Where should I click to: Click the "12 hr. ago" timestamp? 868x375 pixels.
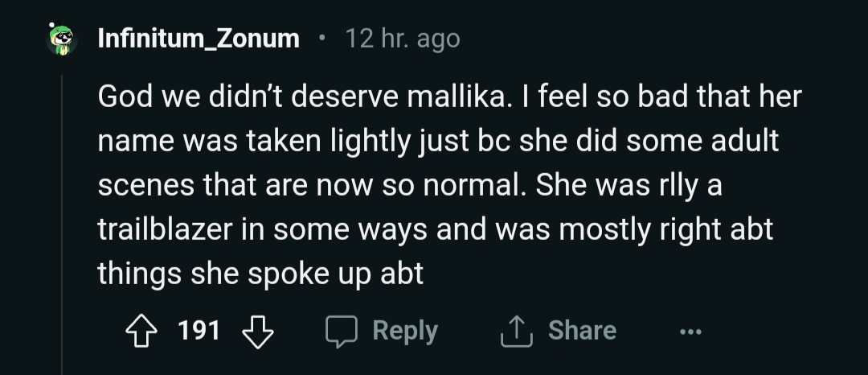(402, 38)
